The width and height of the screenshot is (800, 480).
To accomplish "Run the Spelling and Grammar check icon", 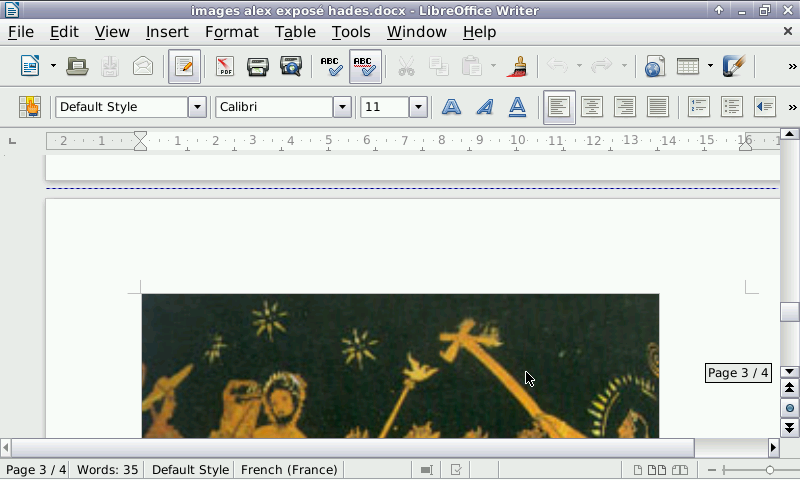I will click(331, 67).
